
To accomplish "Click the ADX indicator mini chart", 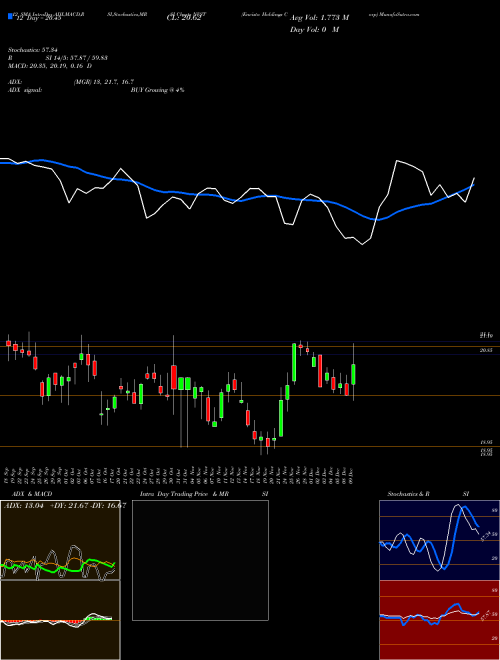I will click(x=60, y=540).
